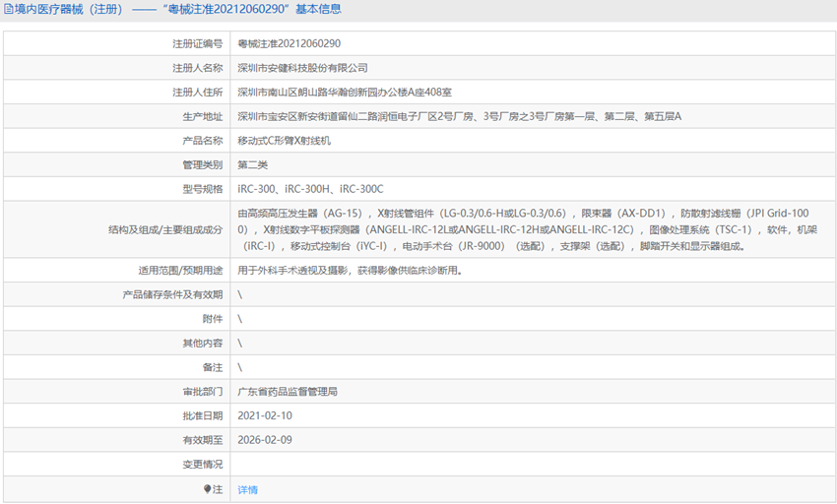Click the expiry date 2026-02-09
The image size is (837, 504).
click(x=265, y=440)
